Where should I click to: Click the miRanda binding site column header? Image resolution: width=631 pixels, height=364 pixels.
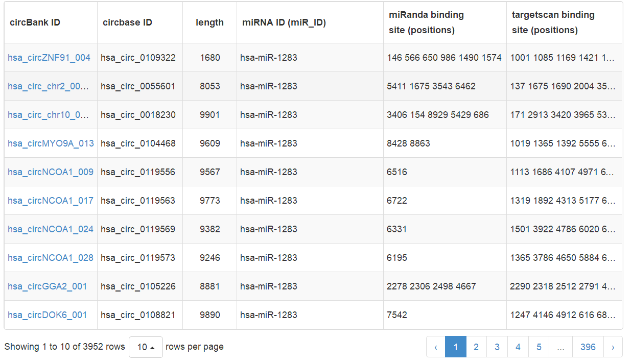coord(426,22)
